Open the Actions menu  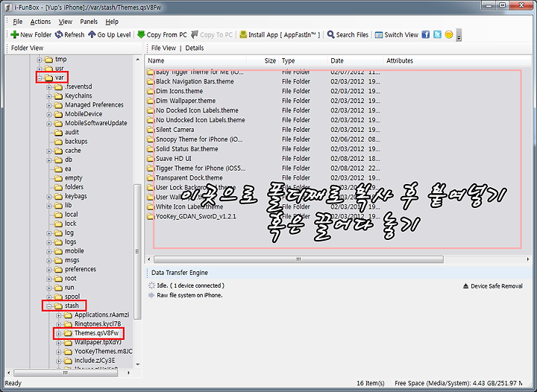coord(40,22)
